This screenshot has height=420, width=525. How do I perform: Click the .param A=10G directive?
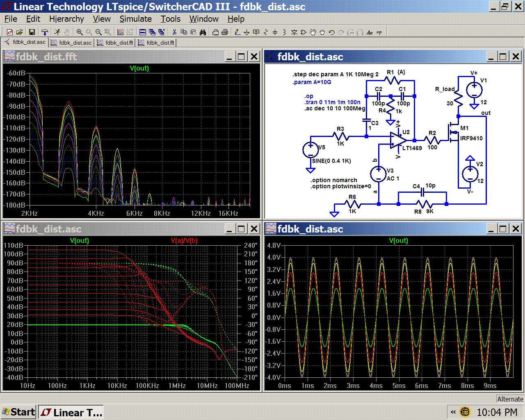tap(312, 82)
